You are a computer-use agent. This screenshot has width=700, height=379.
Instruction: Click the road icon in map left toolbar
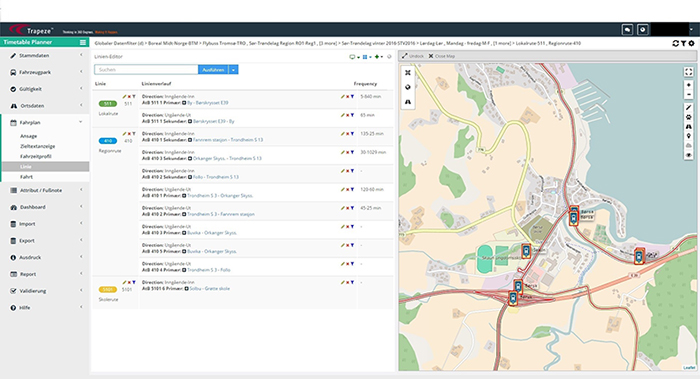pos(408,102)
